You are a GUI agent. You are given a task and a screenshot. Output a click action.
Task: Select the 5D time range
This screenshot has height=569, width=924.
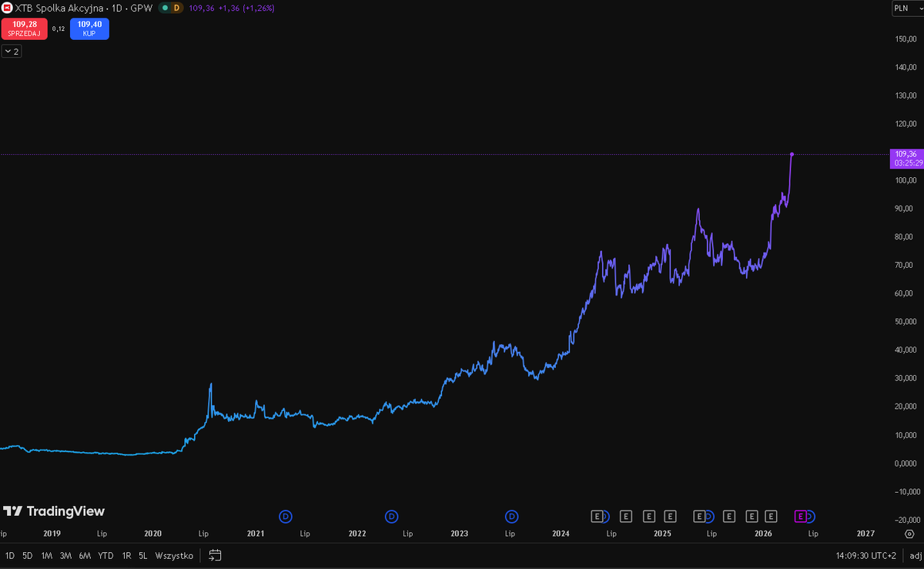coord(28,555)
